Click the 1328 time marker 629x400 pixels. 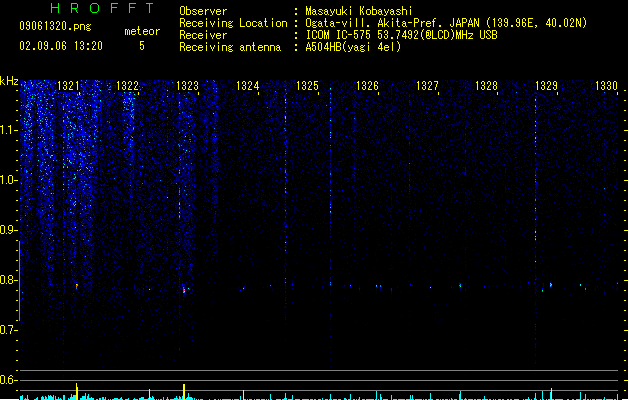pos(486,86)
